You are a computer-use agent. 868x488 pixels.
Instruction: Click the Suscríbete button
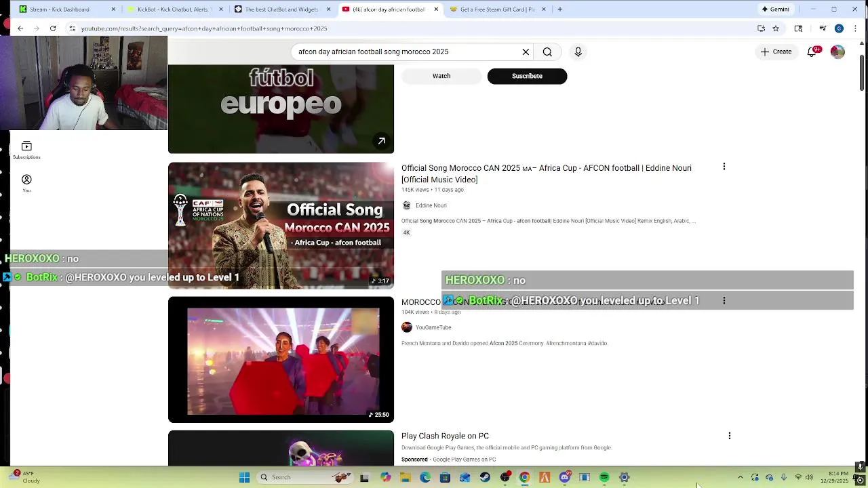[x=527, y=76]
